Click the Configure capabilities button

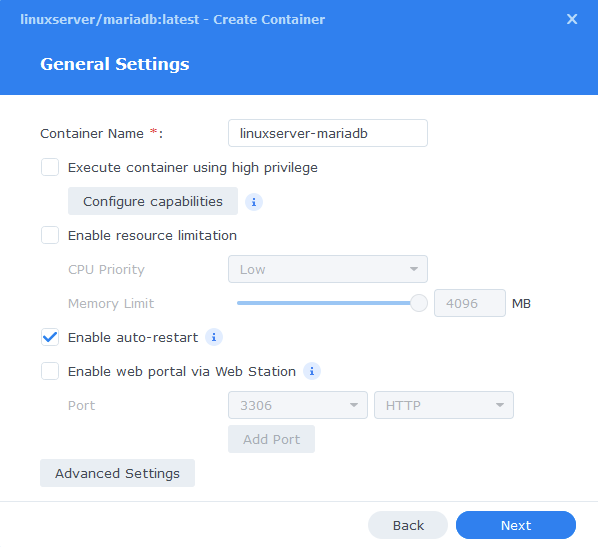click(153, 201)
